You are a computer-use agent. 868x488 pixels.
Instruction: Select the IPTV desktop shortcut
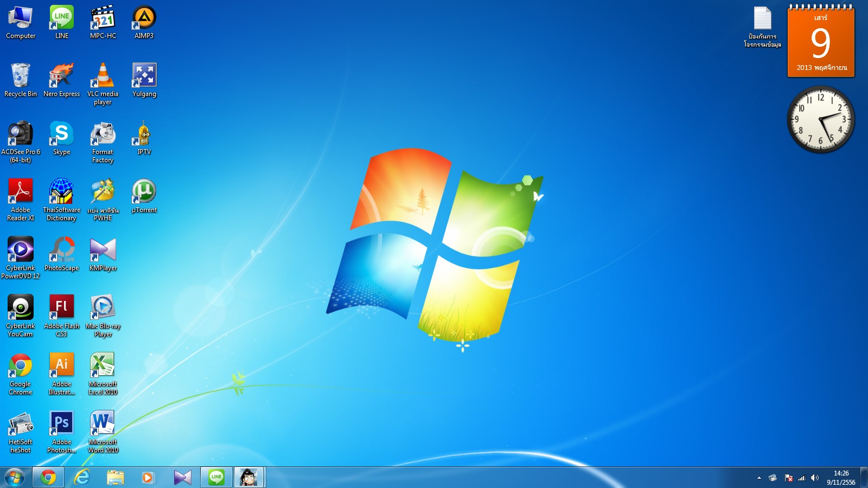[144, 138]
